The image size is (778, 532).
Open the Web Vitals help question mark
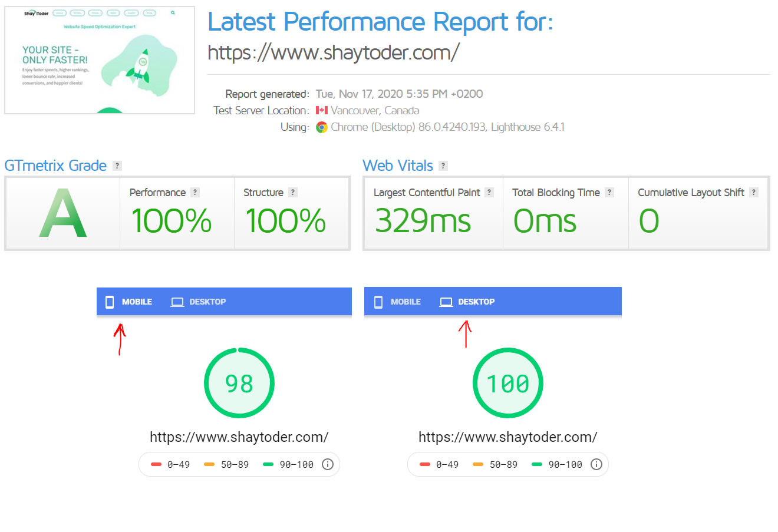click(x=443, y=166)
